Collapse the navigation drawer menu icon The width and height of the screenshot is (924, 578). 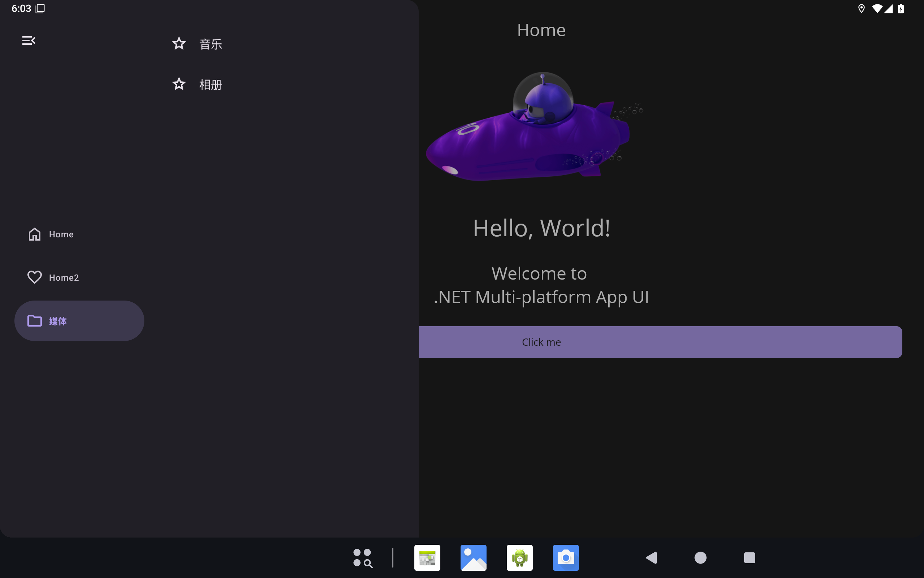click(x=29, y=40)
